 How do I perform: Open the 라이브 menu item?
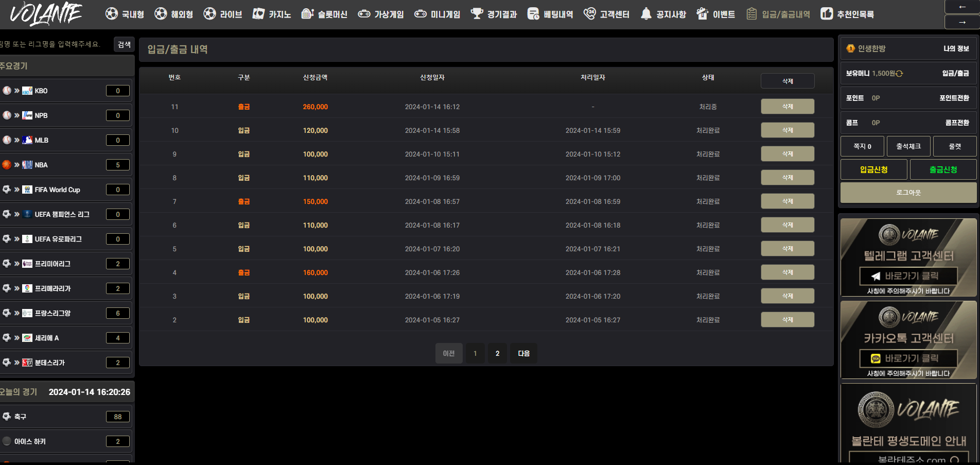point(223,14)
